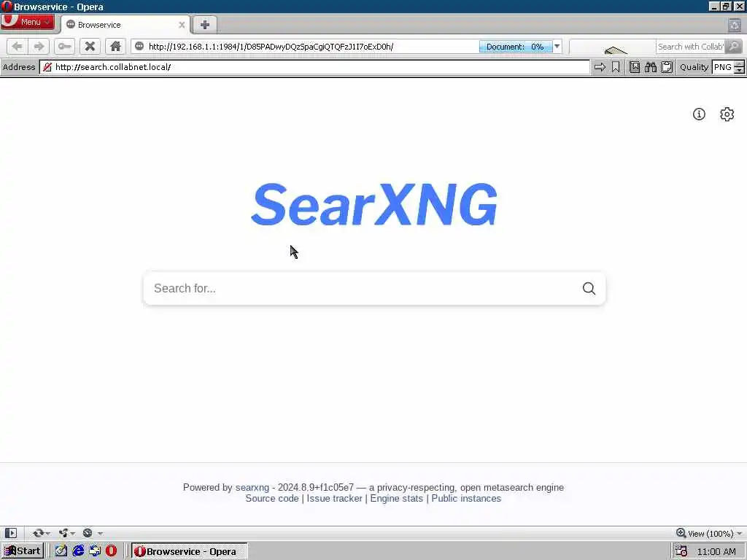Launch Opera from the quick launch icon
Viewport: 747px width, 560px height.
(112, 551)
